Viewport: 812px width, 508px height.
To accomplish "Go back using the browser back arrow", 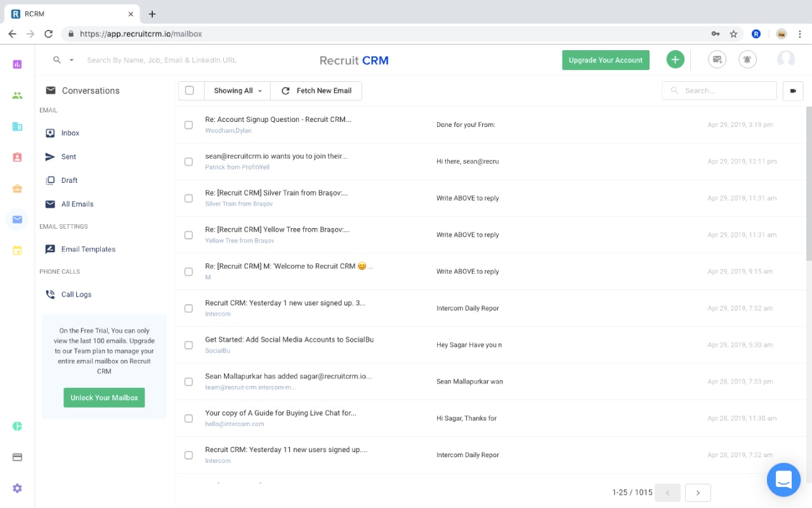I will 12,34.
